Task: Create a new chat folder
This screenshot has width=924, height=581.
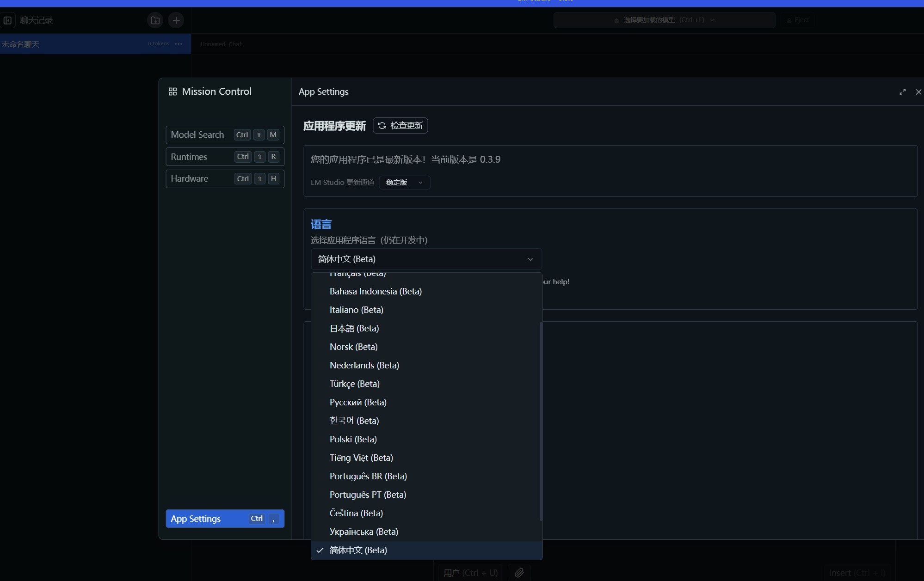Action: click(155, 20)
